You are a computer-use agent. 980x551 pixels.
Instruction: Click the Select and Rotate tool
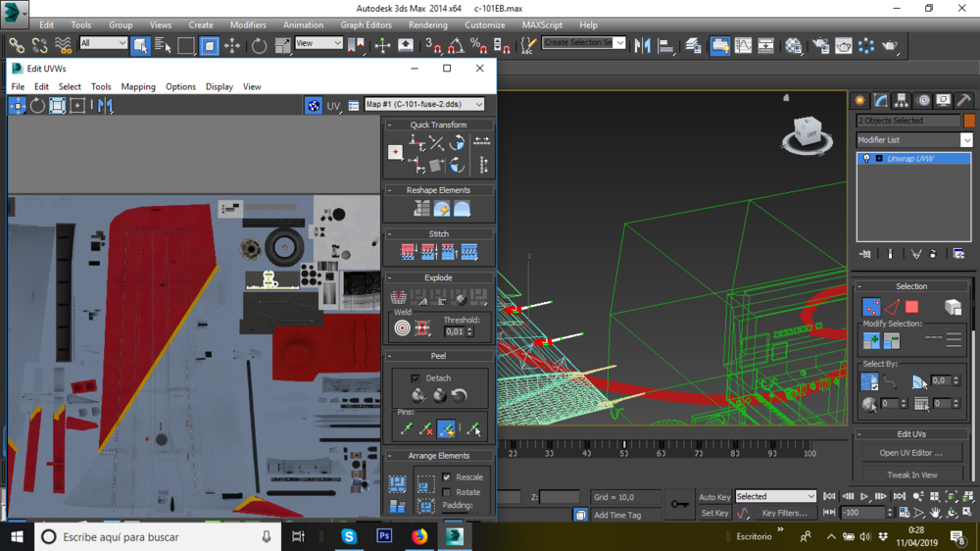click(259, 45)
